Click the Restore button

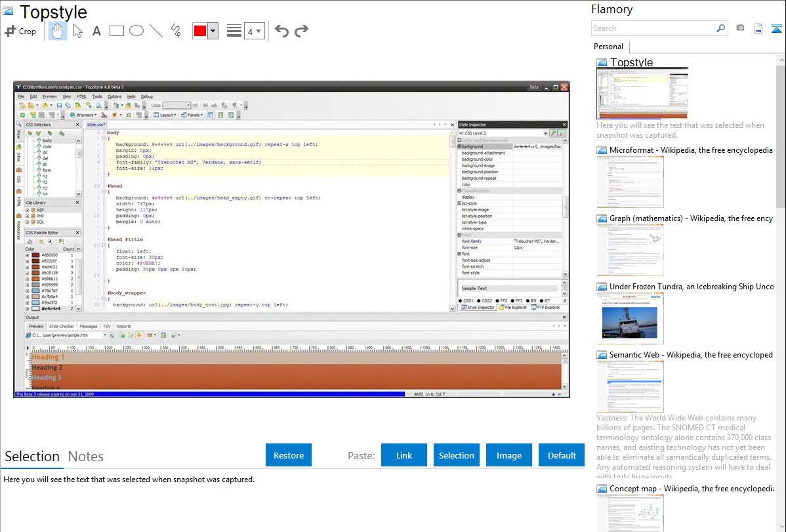[289, 455]
